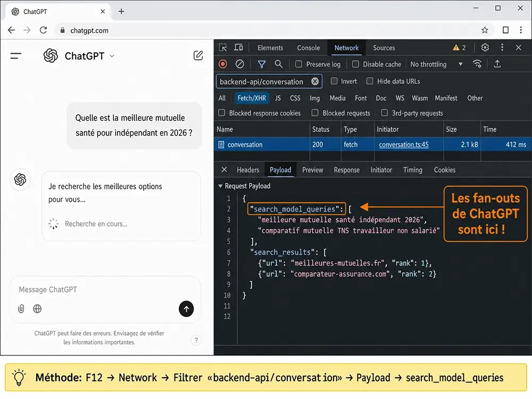The image size is (532, 399).
Task: Close the DevTools panel
Action: pyautogui.click(x=518, y=47)
